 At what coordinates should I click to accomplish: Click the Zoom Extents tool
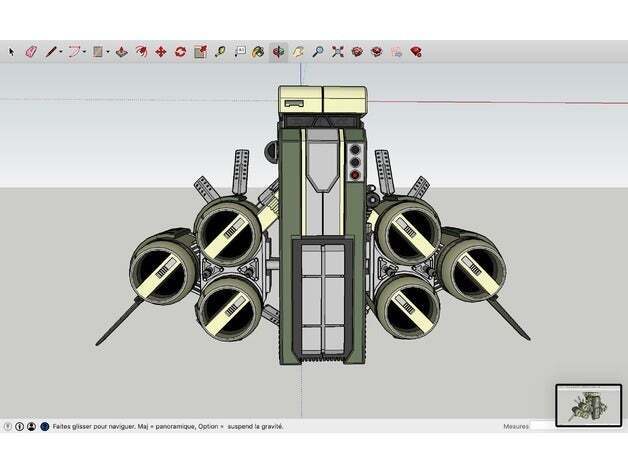click(x=338, y=52)
